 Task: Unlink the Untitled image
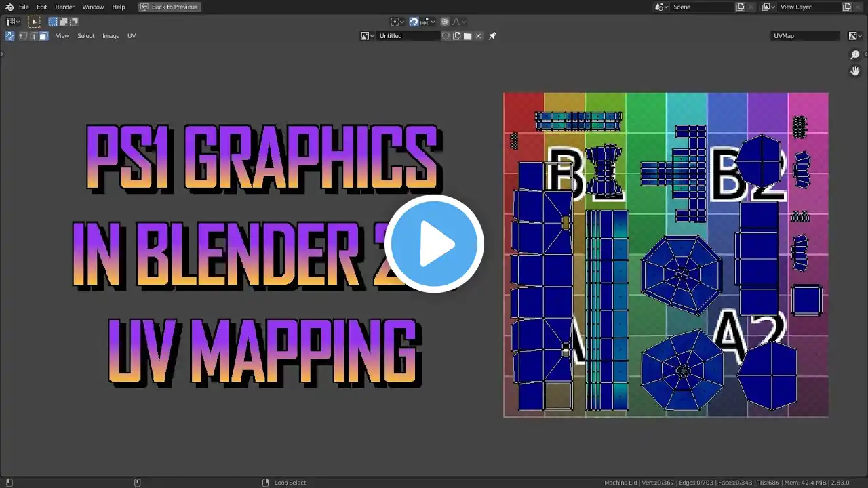[478, 36]
